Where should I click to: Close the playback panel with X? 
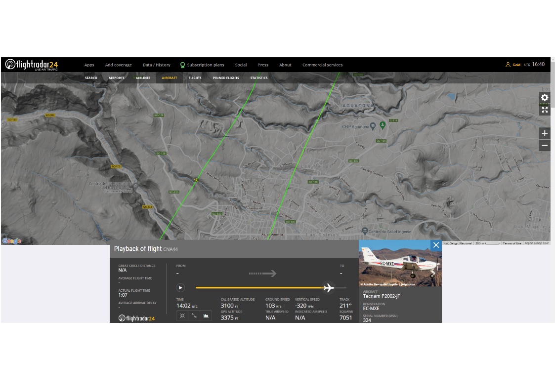click(x=436, y=245)
